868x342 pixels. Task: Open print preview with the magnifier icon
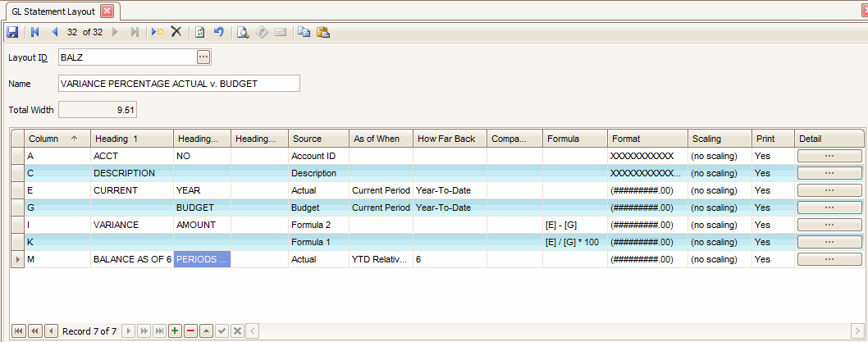[x=242, y=33]
